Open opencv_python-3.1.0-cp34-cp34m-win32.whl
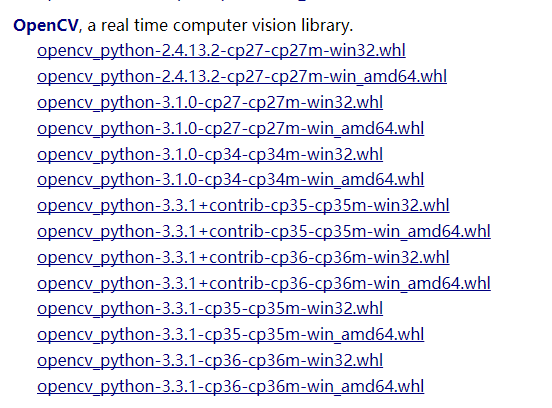Image resolution: width=552 pixels, height=408 pixels. click(x=210, y=154)
